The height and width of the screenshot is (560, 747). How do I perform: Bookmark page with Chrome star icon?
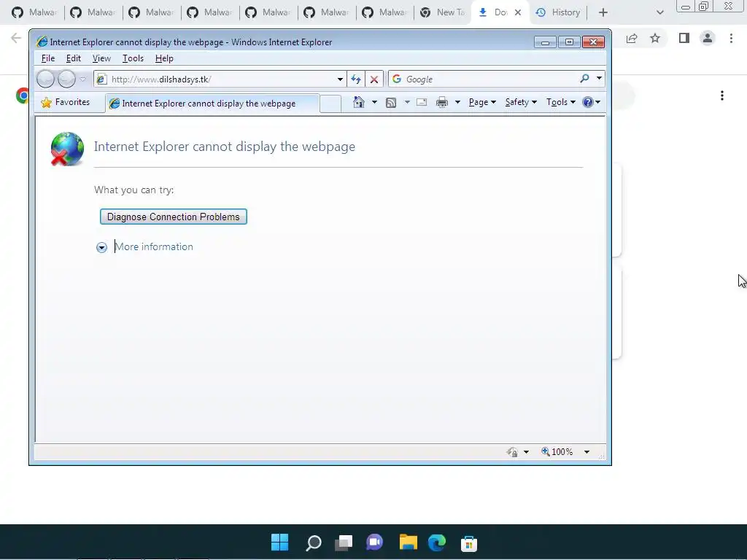pyautogui.click(x=655, y=38)
